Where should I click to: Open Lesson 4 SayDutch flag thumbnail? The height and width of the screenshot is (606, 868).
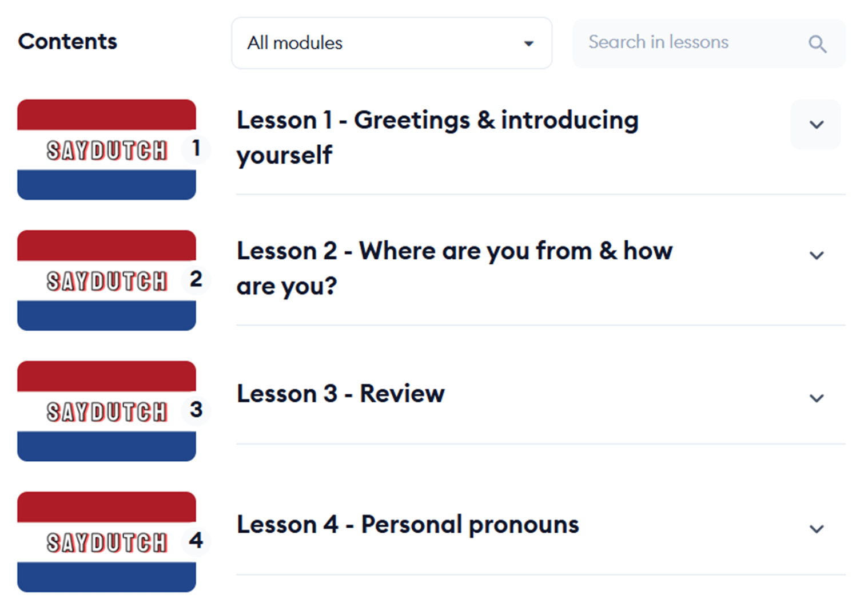point(106,541)
